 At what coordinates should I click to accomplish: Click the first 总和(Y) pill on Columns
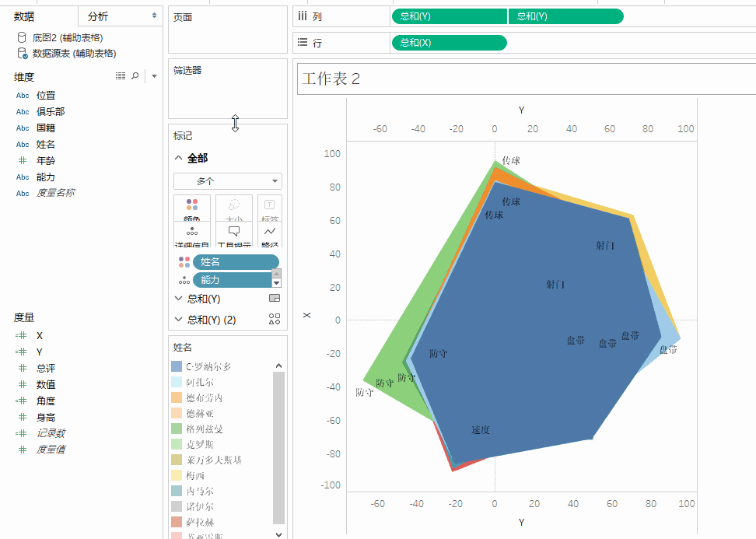[449, 16]
